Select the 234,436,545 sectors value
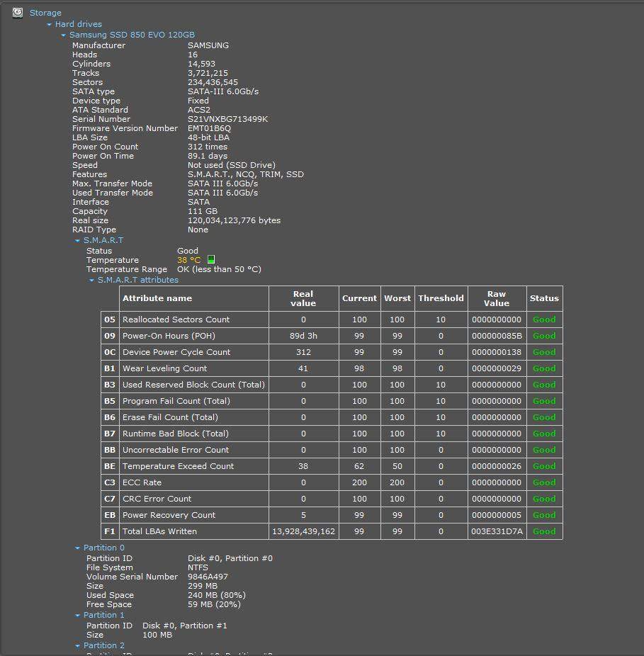Screen dimensions: 644x656 [213, 82]
